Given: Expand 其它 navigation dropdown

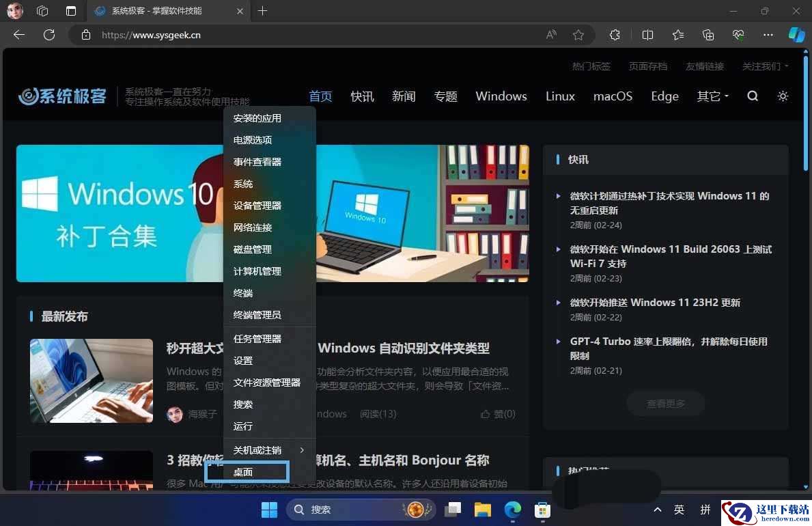Looking at the screenshot, I should tap(712, 96).
